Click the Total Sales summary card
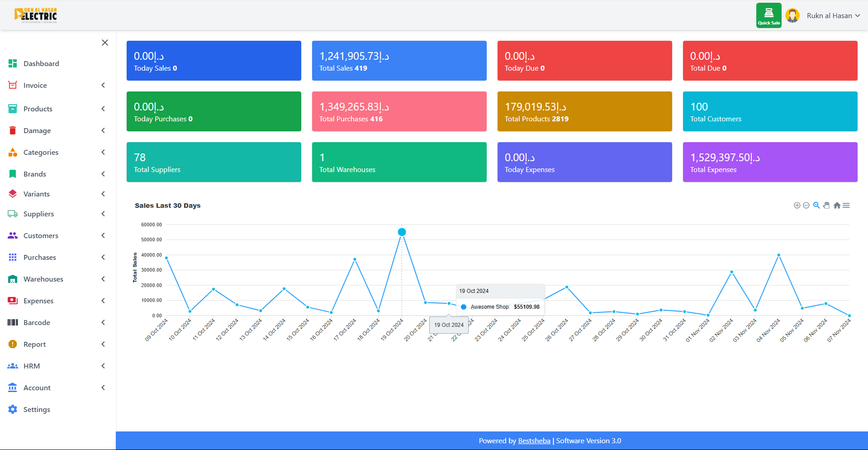This screenshot has width=868, height=450. 399,61
